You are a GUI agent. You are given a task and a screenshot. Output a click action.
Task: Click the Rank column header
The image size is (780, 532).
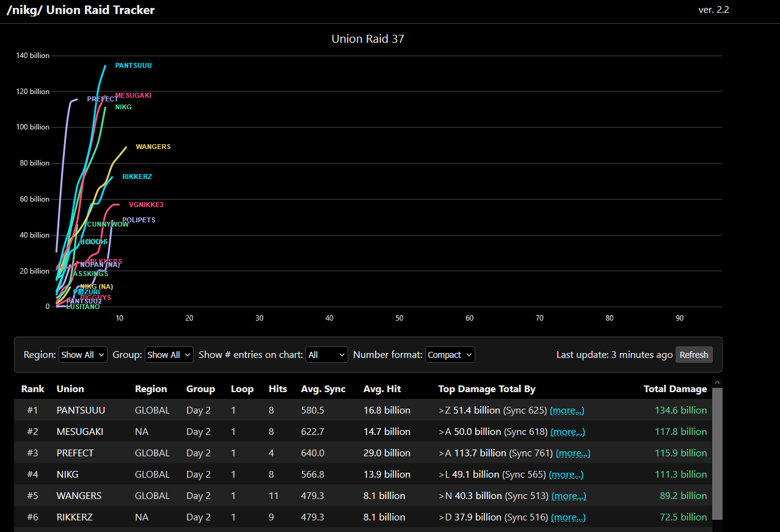33,389
